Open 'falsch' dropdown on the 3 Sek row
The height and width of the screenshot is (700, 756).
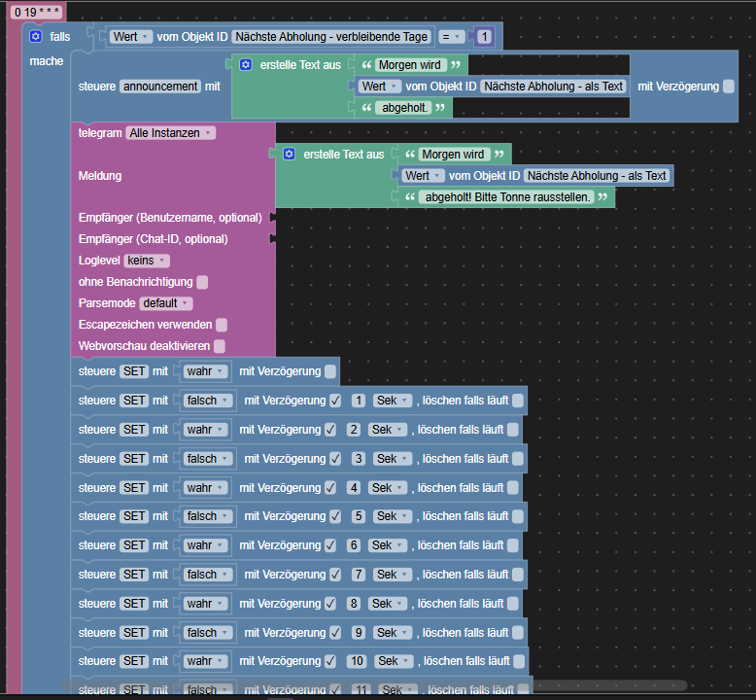tap(207, 458)
